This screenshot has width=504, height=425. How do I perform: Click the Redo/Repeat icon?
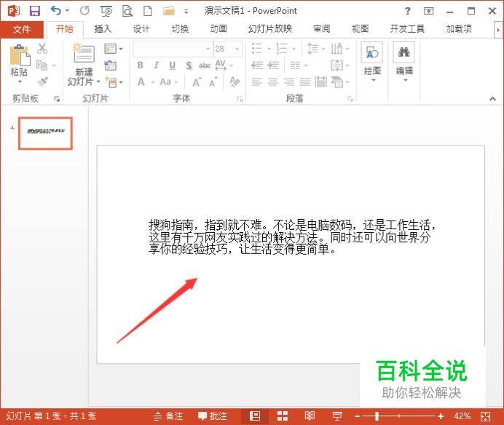[x=84, y=11]
